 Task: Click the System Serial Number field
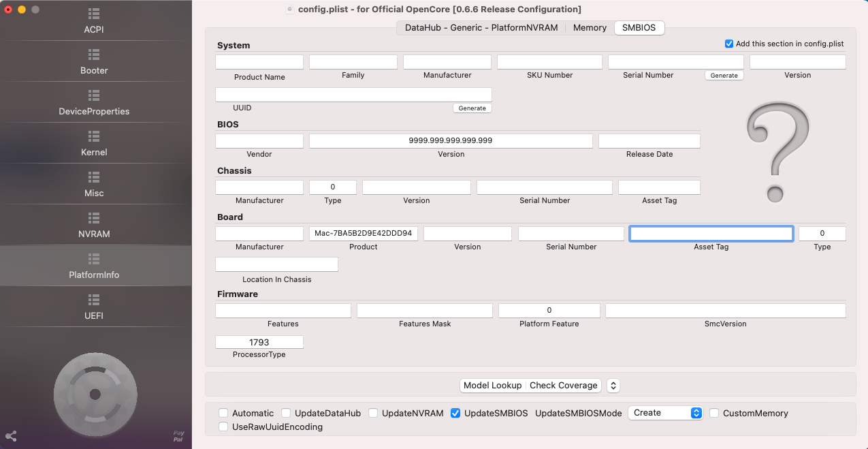pyautogui.click(x=675, y=62)
